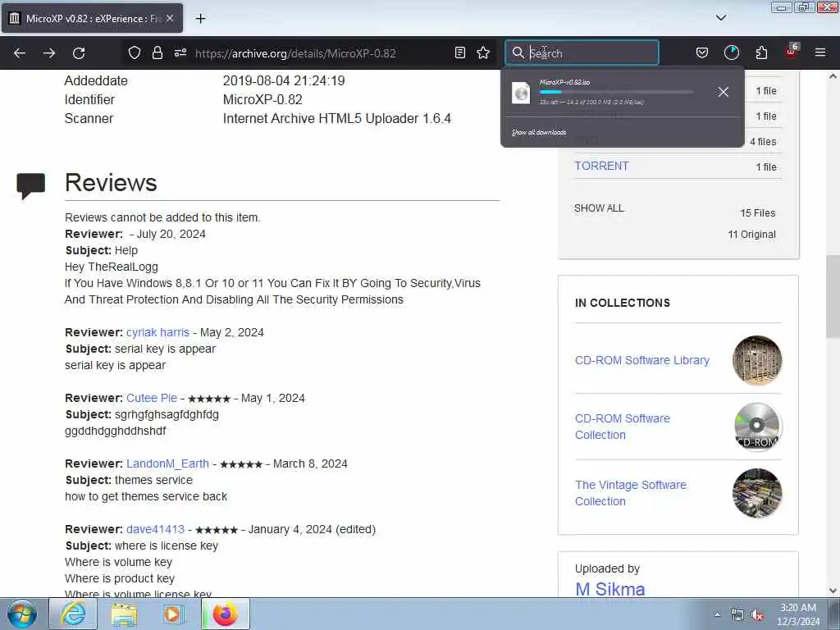
Task: Click the address bar URL
Action: [x=295, y=53]
